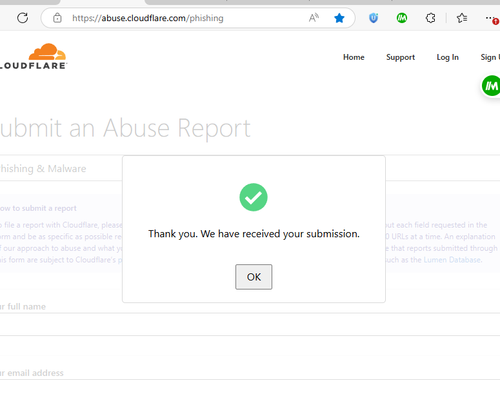Viewport: 500px width, 399px height.
Task: Open the green M extension in toolbar
Action: point(402,18)
